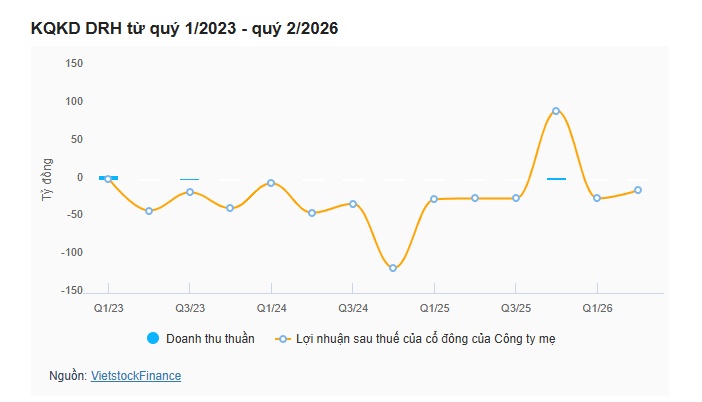Image resolution: width=702 pixels, height=402 pixels.
Task: Click the Q2/23 profit data point
Action: coord(149,211)
